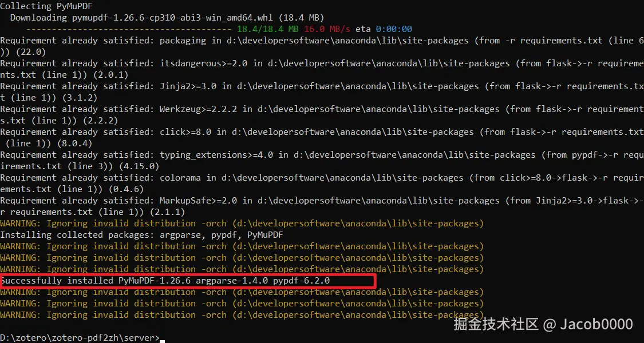Click the '(2.0.1)' version text
This screenshot has height=343, width=644.
tap(110, 75)
